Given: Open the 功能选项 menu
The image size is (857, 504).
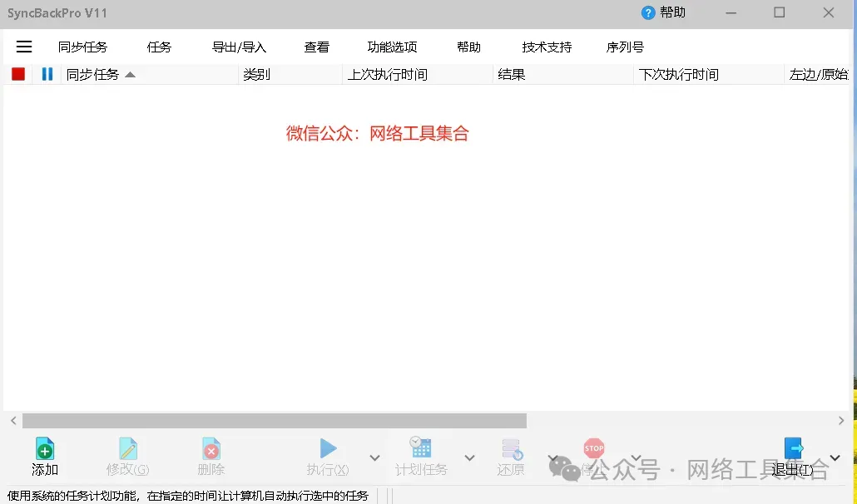Looking at the screenshot, I should (x=393, y=47).
